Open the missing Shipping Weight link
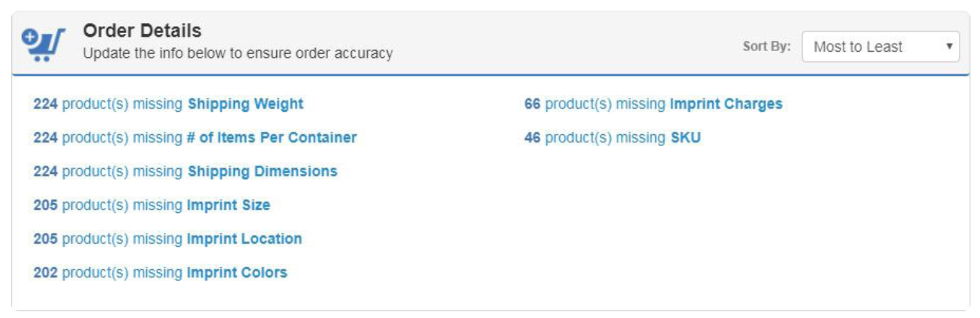Screen dimensions: 980x318 (168, 104)
